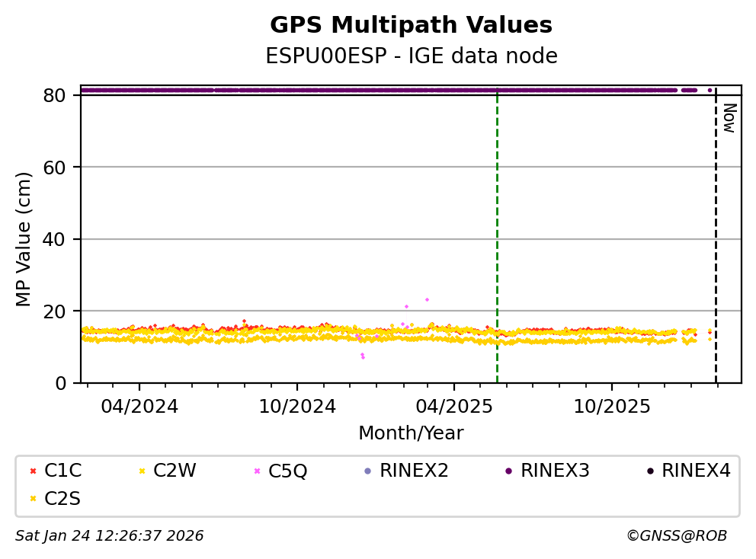Click the purple RINEX3 legend dot
This screenshot has height=559, width=756.
click(x=508, y=471)
